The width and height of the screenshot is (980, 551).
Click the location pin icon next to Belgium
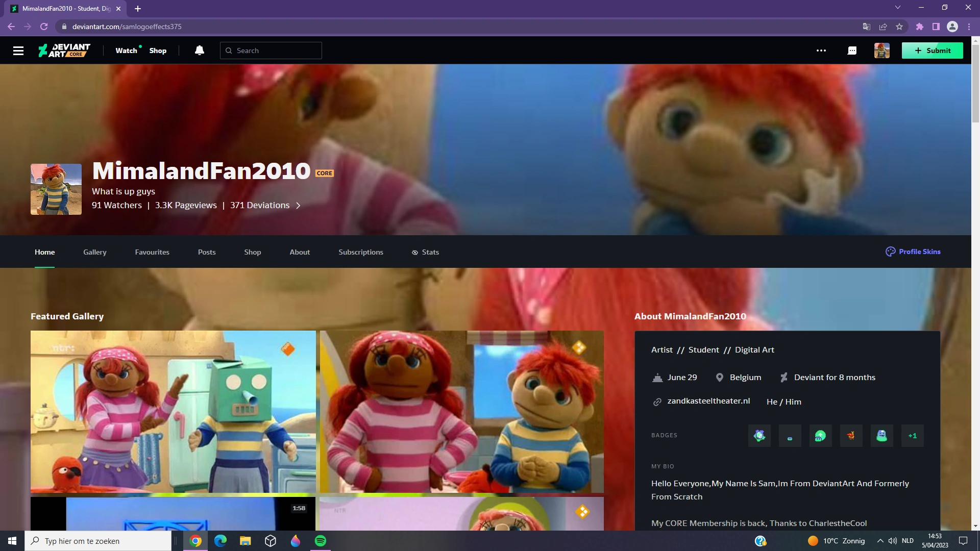720,377
